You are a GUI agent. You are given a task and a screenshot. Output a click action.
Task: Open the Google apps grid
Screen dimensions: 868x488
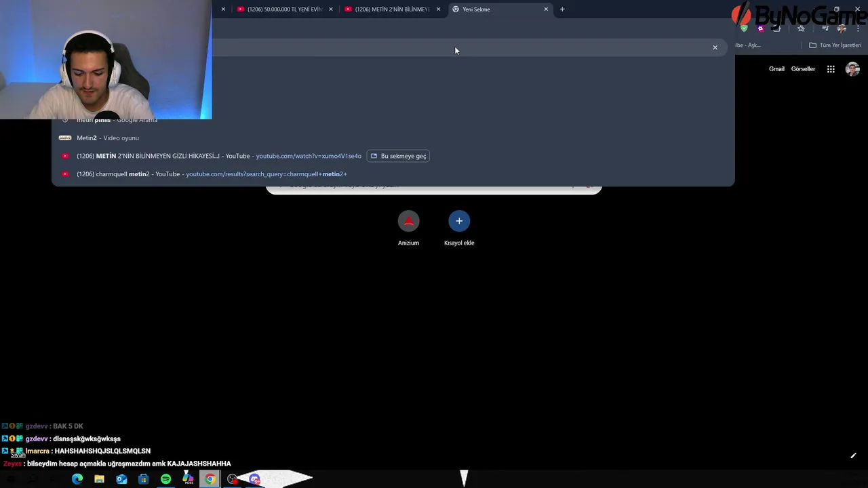coord(831,69)
